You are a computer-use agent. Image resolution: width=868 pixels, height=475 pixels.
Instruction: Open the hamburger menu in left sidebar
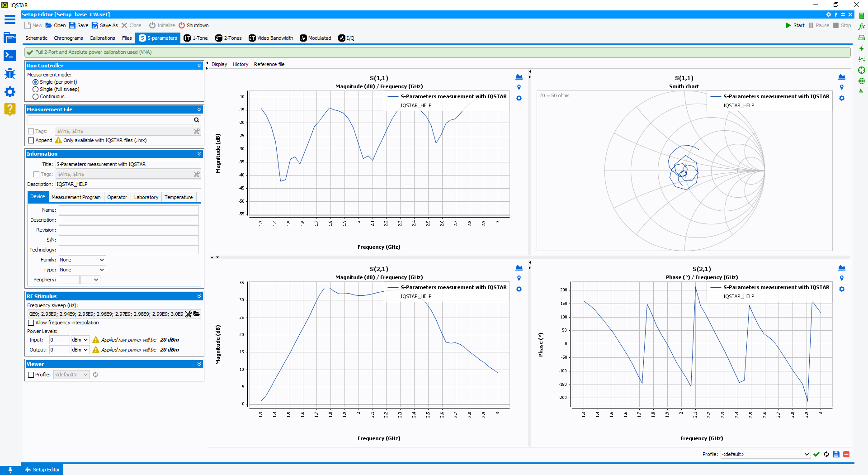[10, 19]
